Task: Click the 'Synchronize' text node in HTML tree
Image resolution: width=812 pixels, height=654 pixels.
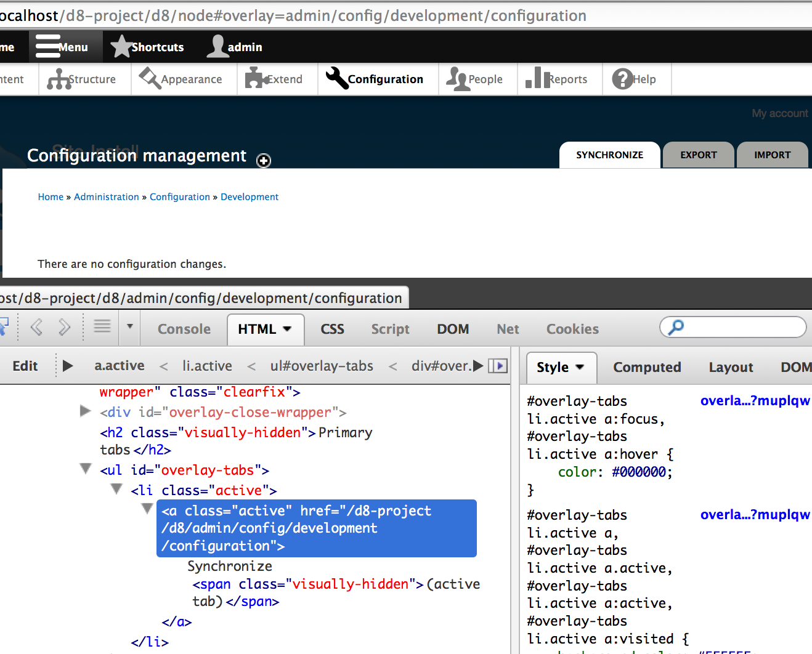Action: 230,566
